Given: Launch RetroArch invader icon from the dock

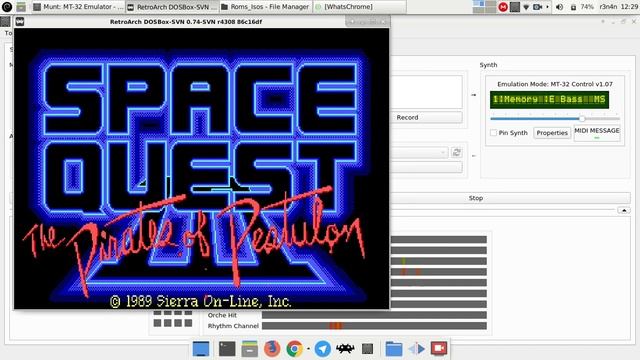Looking at the screenshot, I should pyautogui.click(x=345, y=349).
